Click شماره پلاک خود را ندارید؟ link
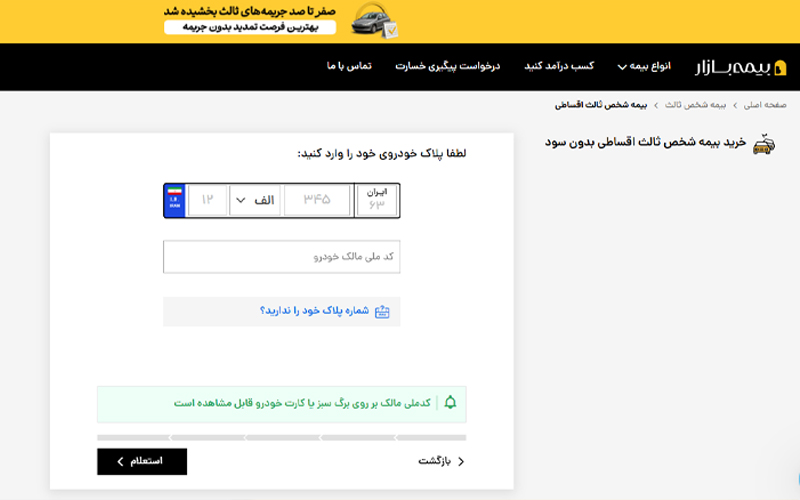The width and height of the screenshot is (800, 500). pos(314,311)
